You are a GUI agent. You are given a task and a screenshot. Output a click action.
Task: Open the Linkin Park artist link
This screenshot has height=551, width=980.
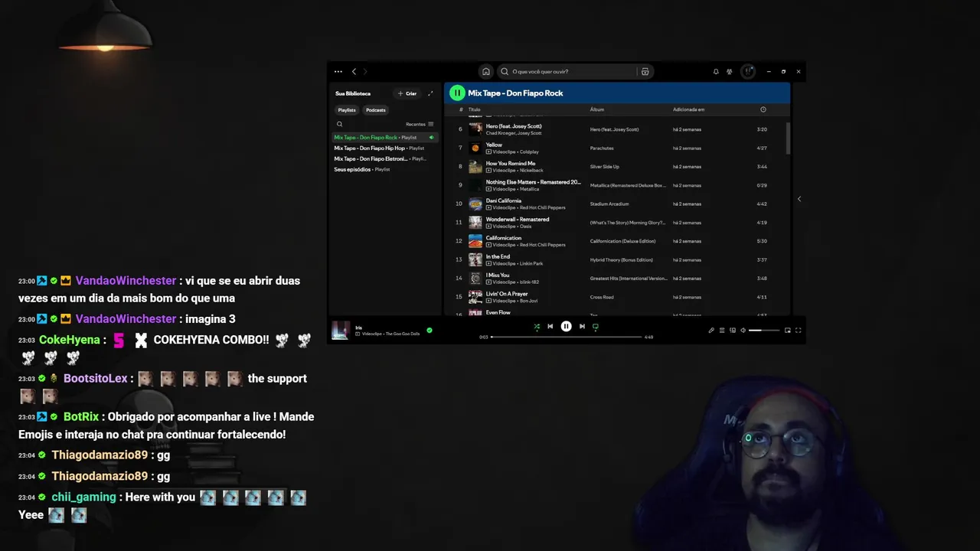tap(531, 263)
